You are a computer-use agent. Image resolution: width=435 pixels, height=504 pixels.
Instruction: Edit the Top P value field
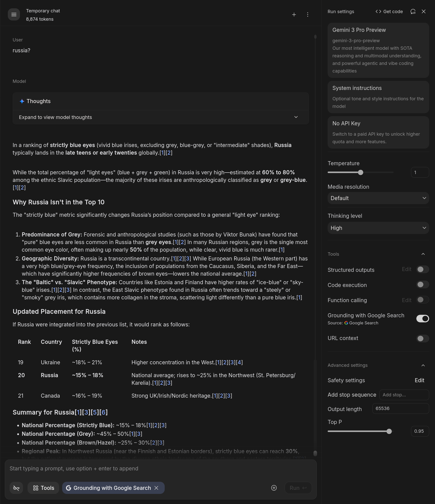point(420,431)
